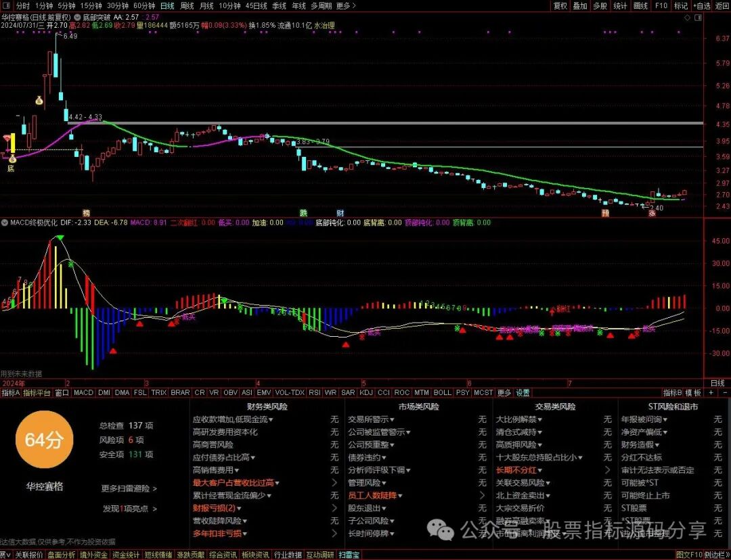Open the arrow beside 多年扣非亏损
The image size is (731, 560).
(x=334, y=534)
